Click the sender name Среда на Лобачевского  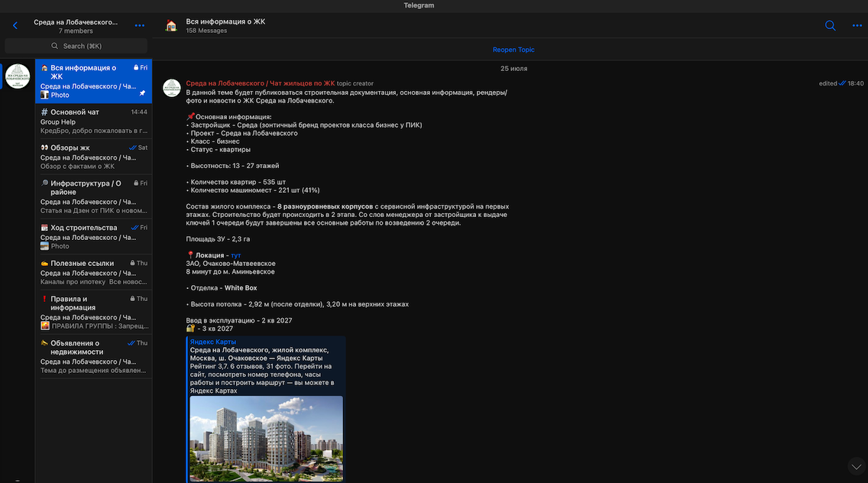[x=261, y=83]
